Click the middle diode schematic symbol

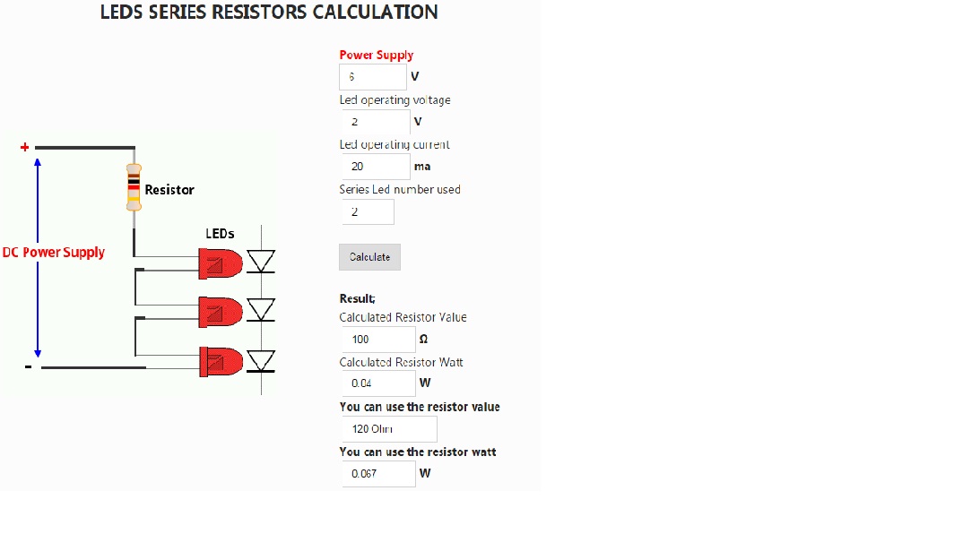(x=261, y=310)
